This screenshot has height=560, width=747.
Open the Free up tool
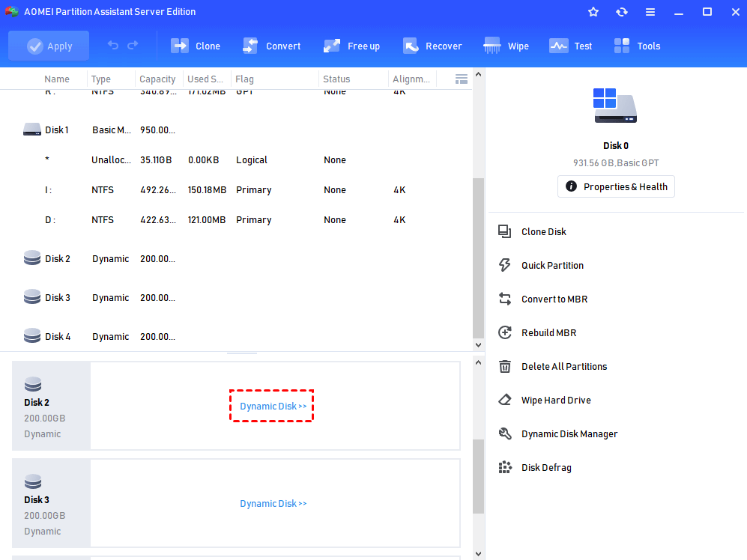[x=351, y=46]
